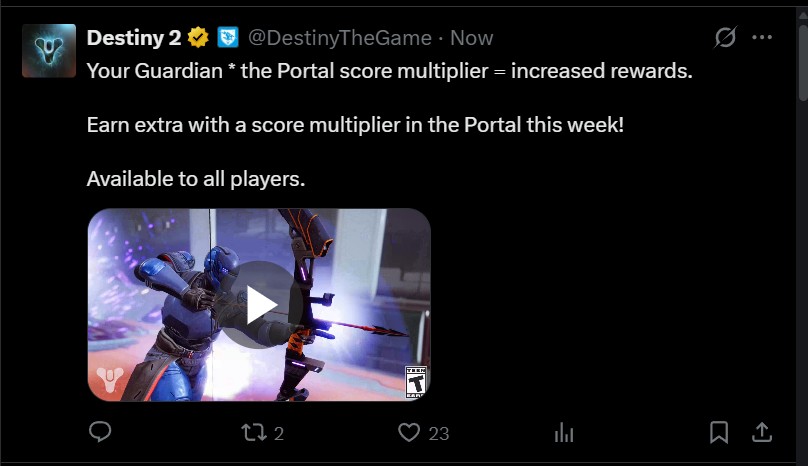Open the Destiny 2 profile avatar
This screenshot has height=466, width=808.
click(49, 51)
